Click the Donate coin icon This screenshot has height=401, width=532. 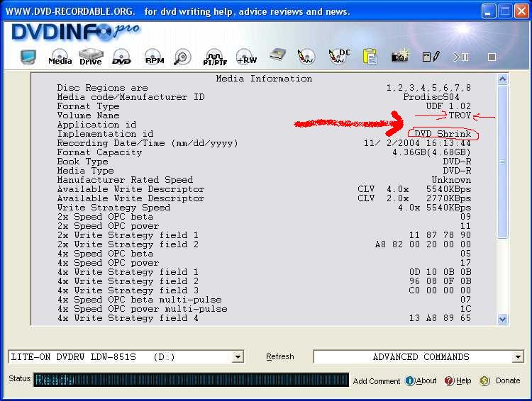pos(485,380)
